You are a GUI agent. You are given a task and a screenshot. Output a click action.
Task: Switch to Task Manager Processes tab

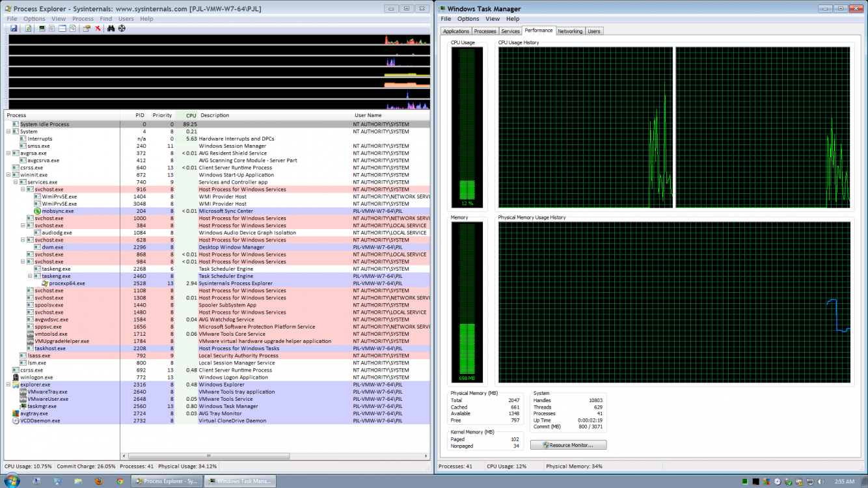pyautogui.click(x=485, y=31)
